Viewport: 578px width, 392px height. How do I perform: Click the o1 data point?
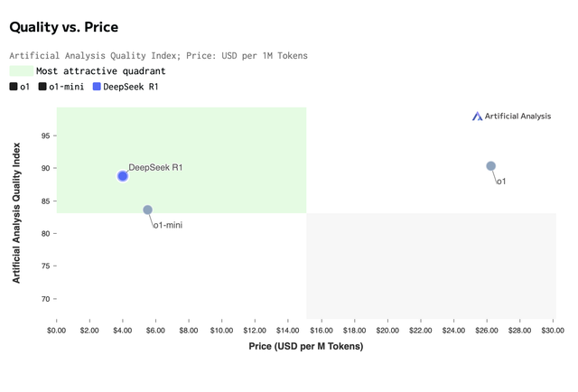coord(491,166)
